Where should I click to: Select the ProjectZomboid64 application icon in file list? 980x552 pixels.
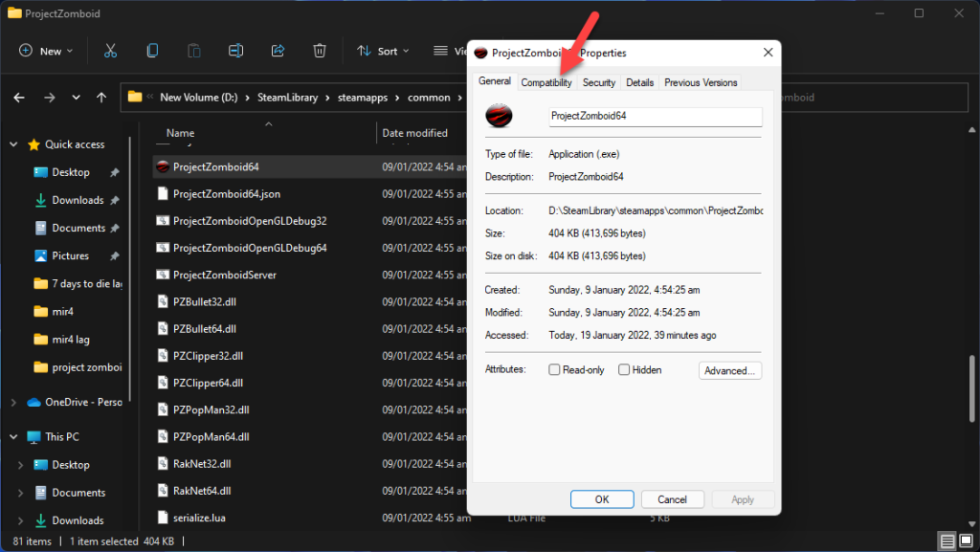point(163,166)
